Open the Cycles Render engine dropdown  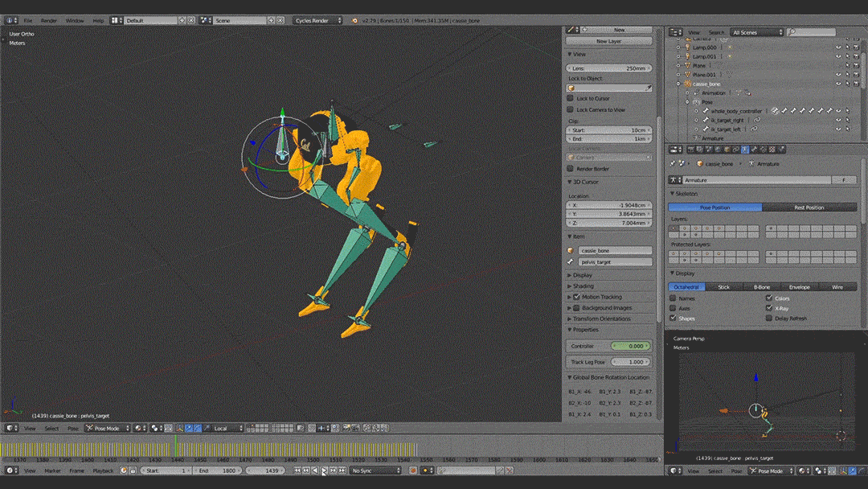[317, 20]
